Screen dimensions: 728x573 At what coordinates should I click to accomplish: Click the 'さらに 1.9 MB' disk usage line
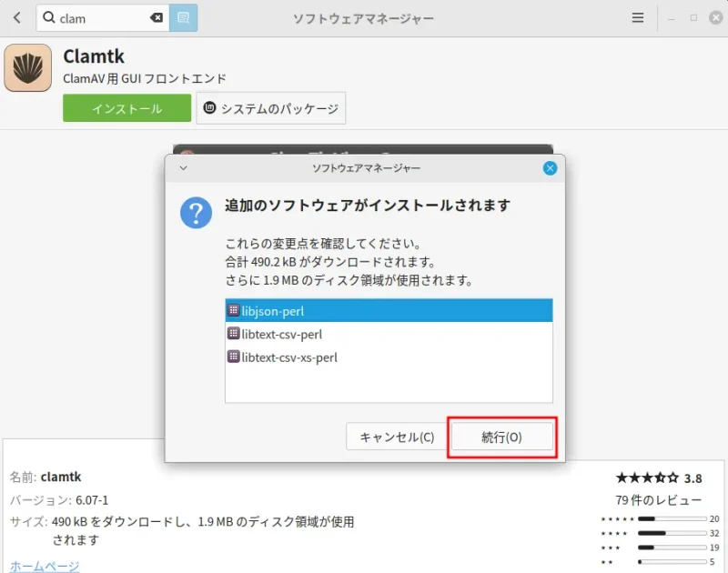pos(349,280)
